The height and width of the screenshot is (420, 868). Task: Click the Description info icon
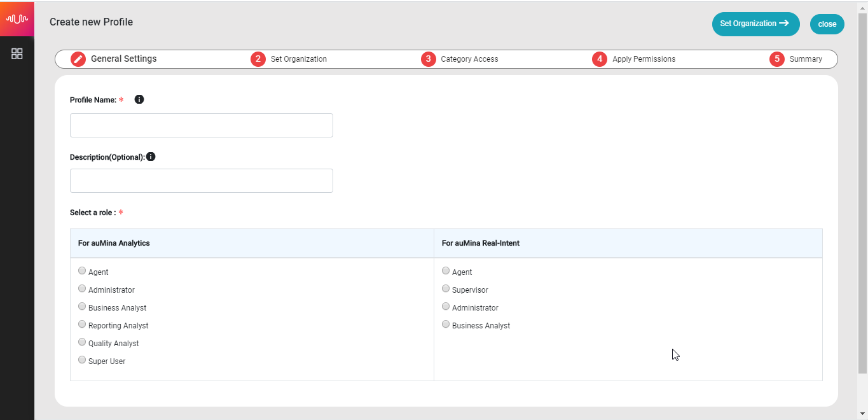click(x=151, y=157)
